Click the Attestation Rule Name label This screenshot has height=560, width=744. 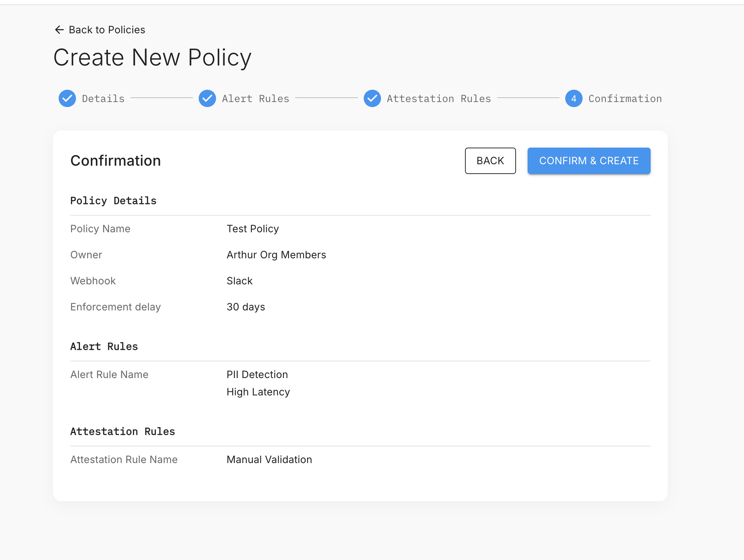point(124,459)
